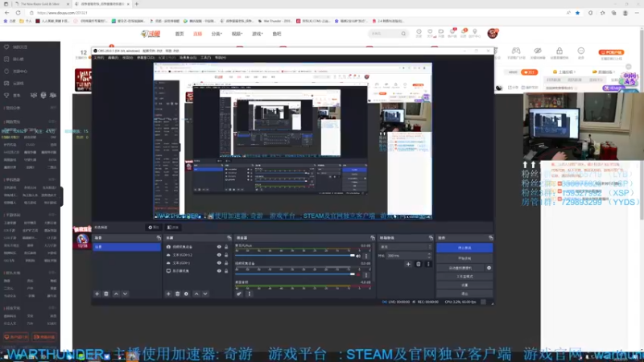Image resolution: width=644 pixels, height=362 pixels.
Task: Expand 游戏 dropdown in Douyu navigation
Action: point(257,34)
